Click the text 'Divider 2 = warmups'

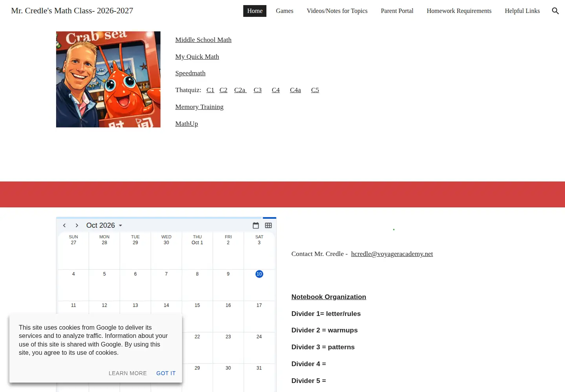point(324,330)
